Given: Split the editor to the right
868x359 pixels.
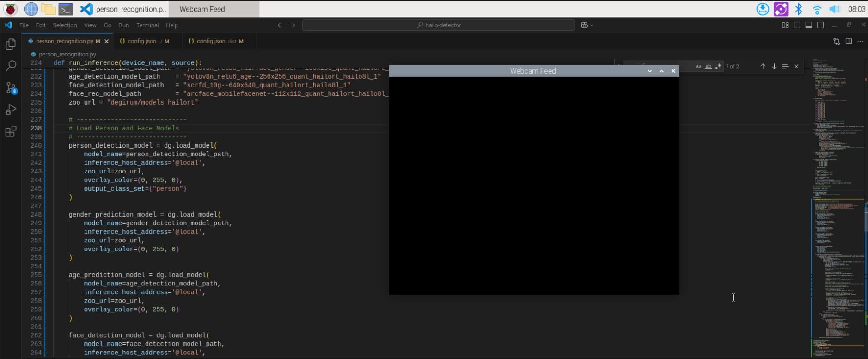Looking at the screenshot, I should (849, 41).
